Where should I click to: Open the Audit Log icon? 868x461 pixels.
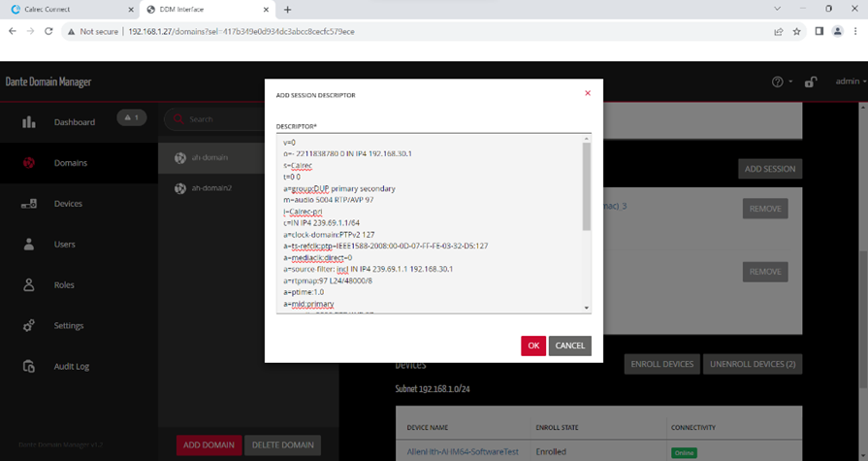coord(29,366)
